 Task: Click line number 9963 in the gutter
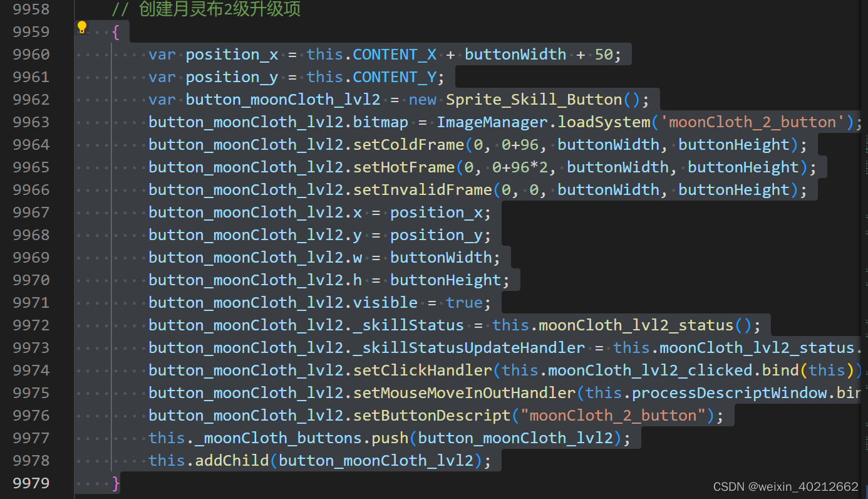pyautogui.click(x=31, y=122)
